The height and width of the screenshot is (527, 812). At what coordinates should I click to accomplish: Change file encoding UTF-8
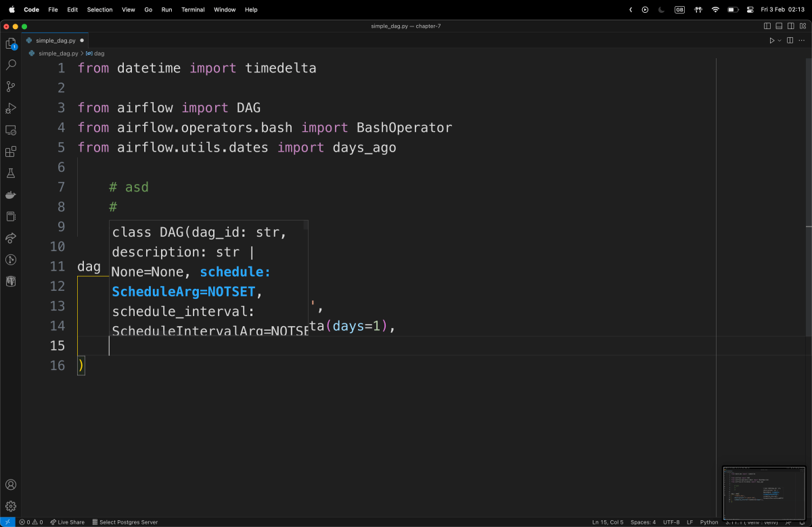click(x=671, y=522)
